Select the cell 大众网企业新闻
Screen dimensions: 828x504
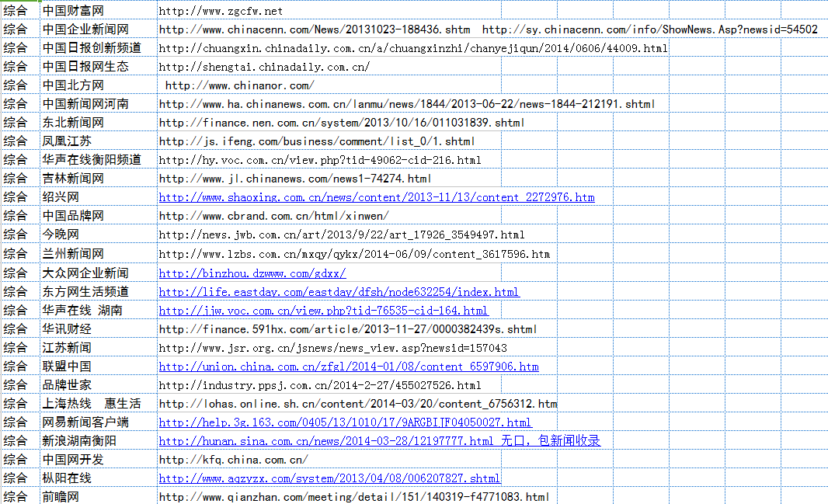click(x=98, y=273)
